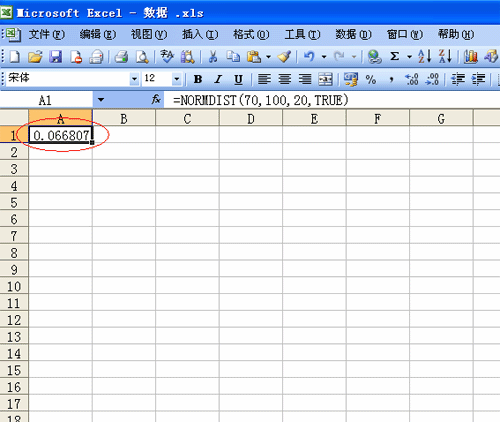The height and width of the screenshot is (422, 500).
Task: Expand the font name dropdown
Action: pos(134,79)
